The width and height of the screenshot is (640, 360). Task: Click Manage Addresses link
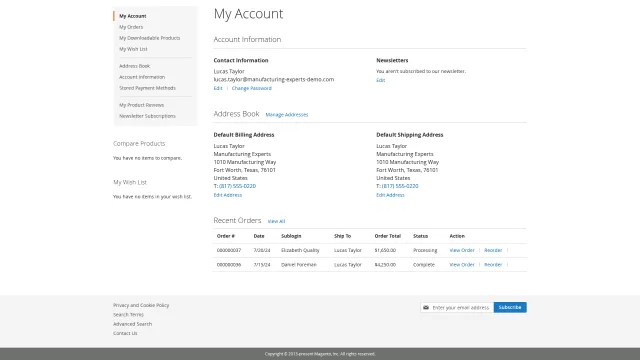pyautogui.click(x=287, y=115)
